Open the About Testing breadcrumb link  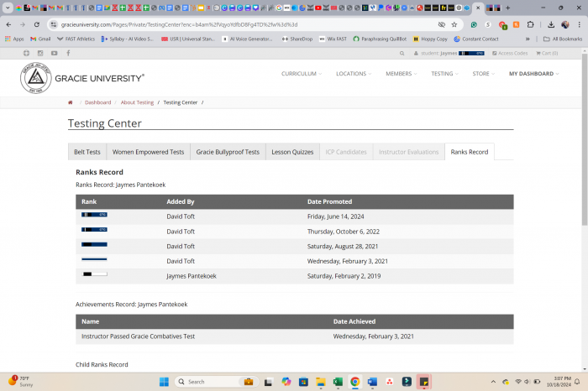pos(137,102)
